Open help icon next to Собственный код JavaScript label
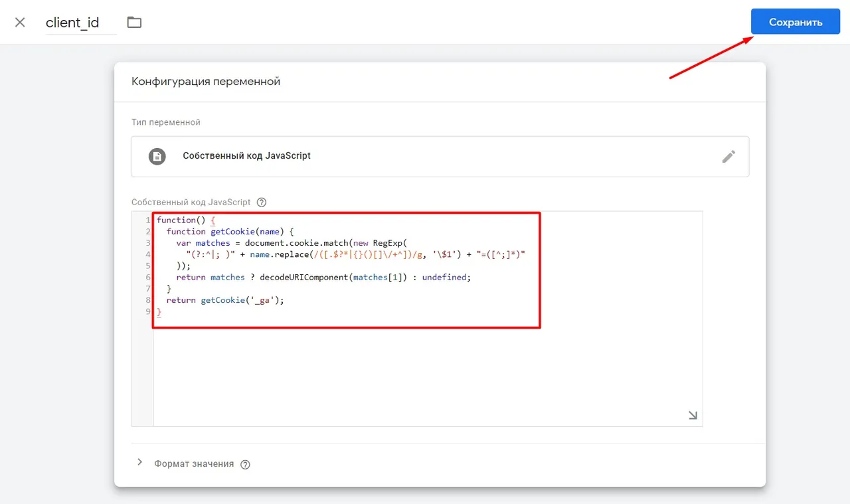 (x=262, y=203)
